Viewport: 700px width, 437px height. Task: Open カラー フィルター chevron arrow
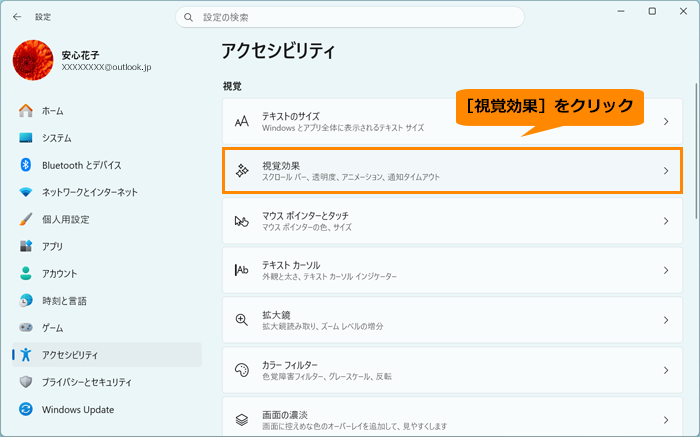tap(666, 370)
